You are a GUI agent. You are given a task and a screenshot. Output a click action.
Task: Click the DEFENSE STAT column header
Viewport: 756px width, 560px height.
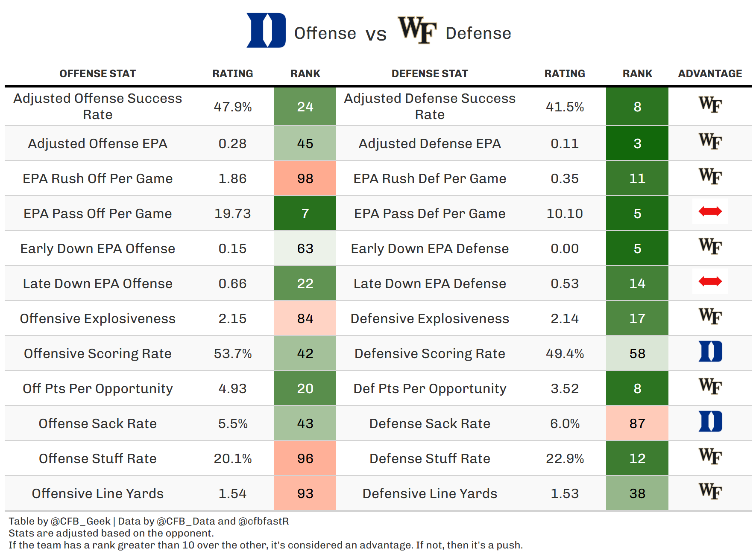pyautogui.click(x=430, y=74)
